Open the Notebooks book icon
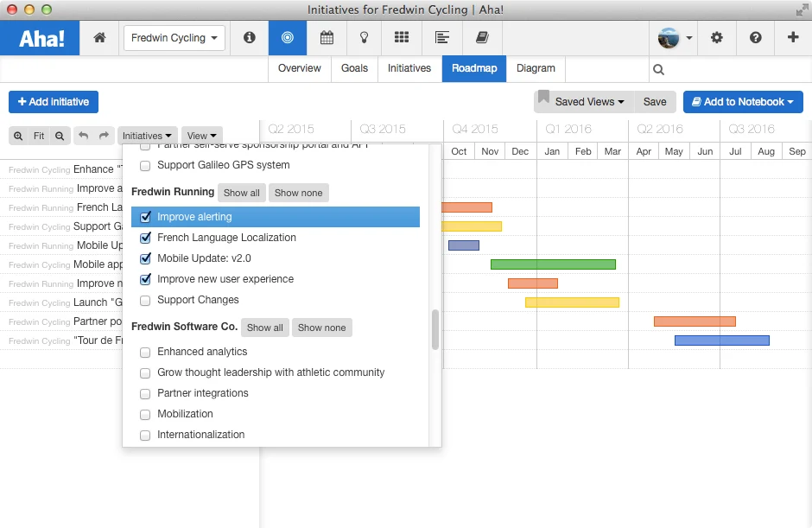This screenshot has height=528, width=812. click(482, 38)
